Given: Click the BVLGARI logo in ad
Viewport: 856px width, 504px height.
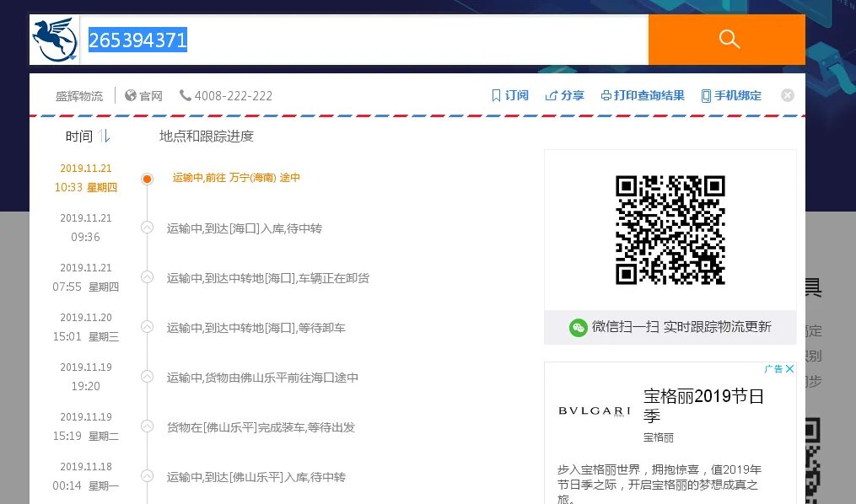Looking at the screenshot, I should tap(595, 410).
